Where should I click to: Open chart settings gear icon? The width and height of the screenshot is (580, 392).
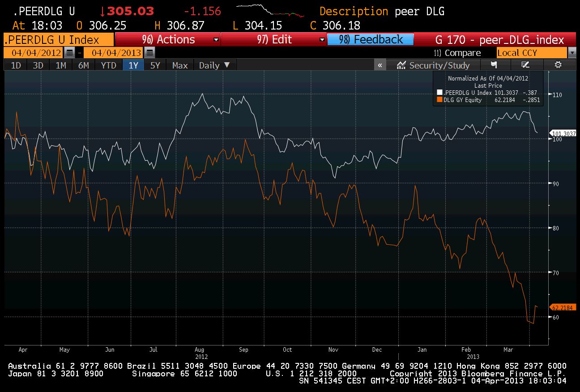pyautogui.click(x=558, y=65)
